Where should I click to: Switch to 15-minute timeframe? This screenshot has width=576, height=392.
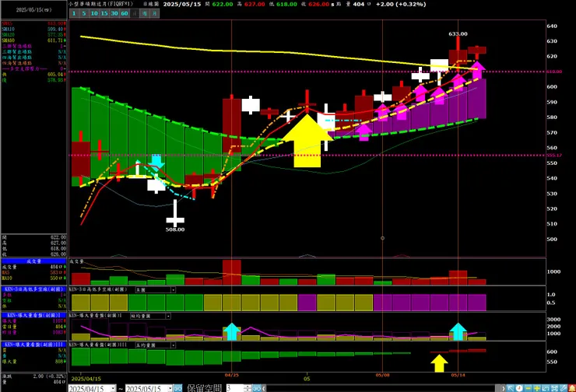click(x=104, y=13)
